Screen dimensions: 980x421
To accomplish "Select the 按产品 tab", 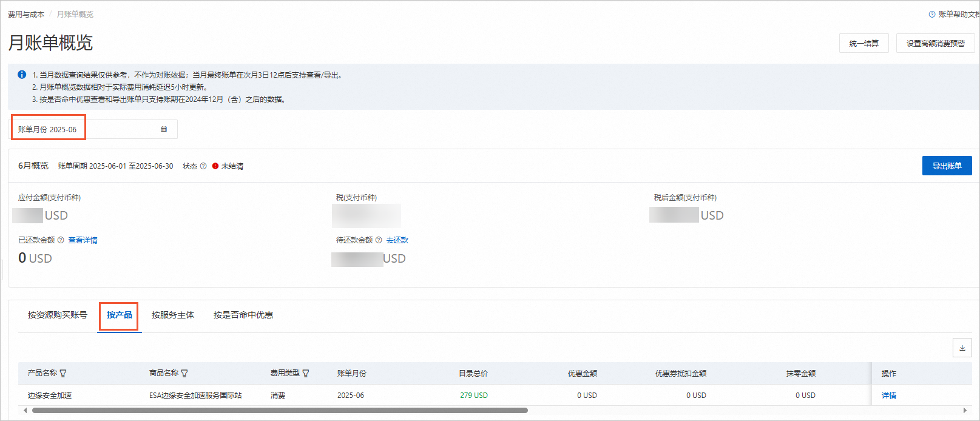I will tap(120, 315).
